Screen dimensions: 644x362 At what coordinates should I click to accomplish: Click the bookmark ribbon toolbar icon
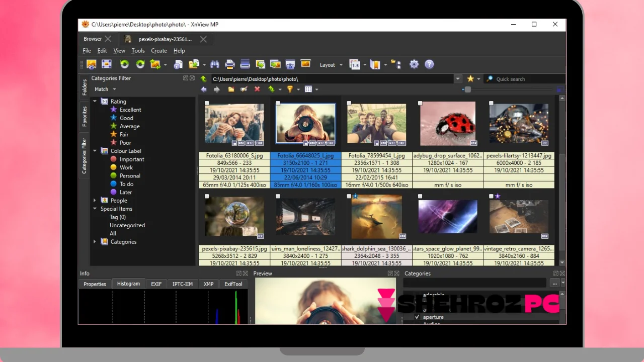coord(375,64)
